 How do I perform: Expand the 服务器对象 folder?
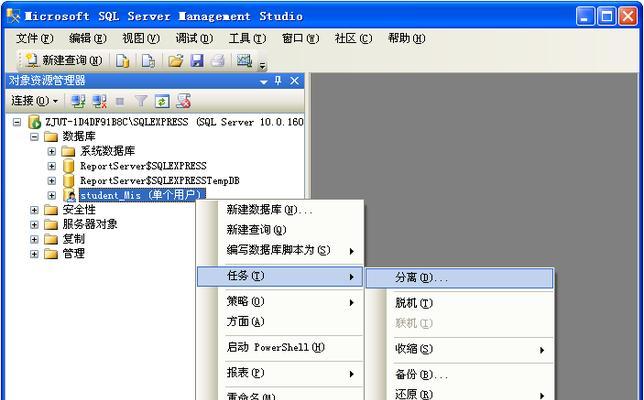pyautogui.click(x=34, y=225)
